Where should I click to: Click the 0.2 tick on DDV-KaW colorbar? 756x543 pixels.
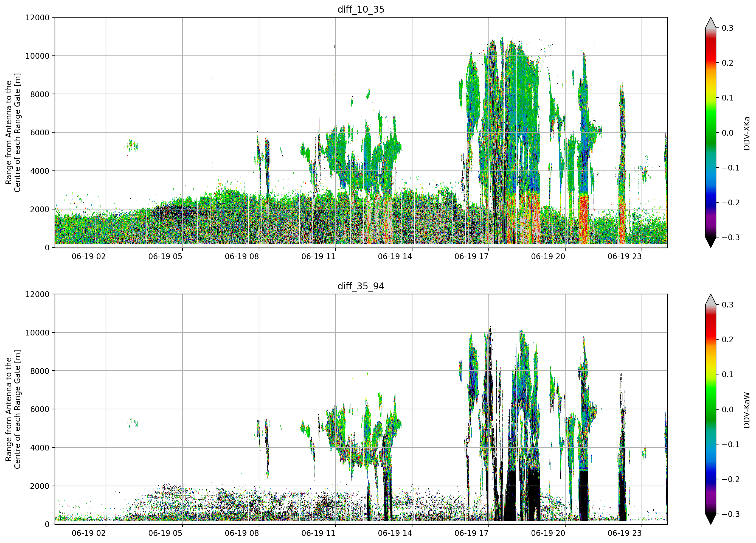(x=727, y=340)
